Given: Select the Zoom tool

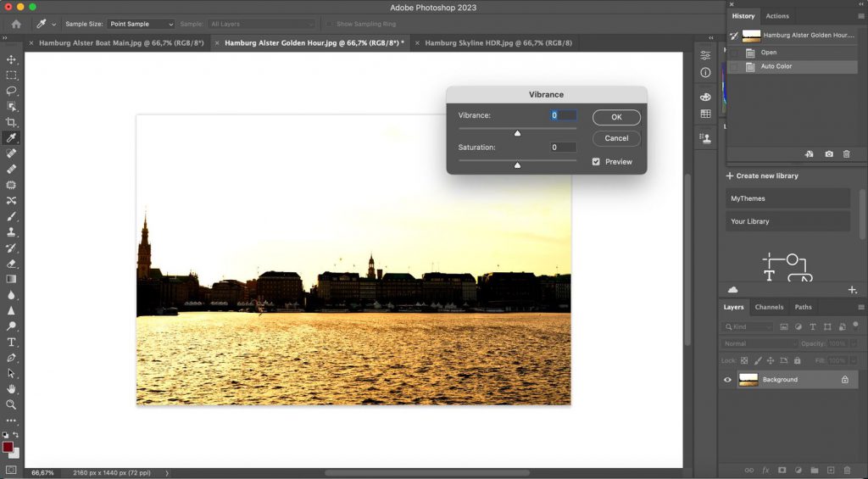Looking at the screenshot, I should [11, 404].
